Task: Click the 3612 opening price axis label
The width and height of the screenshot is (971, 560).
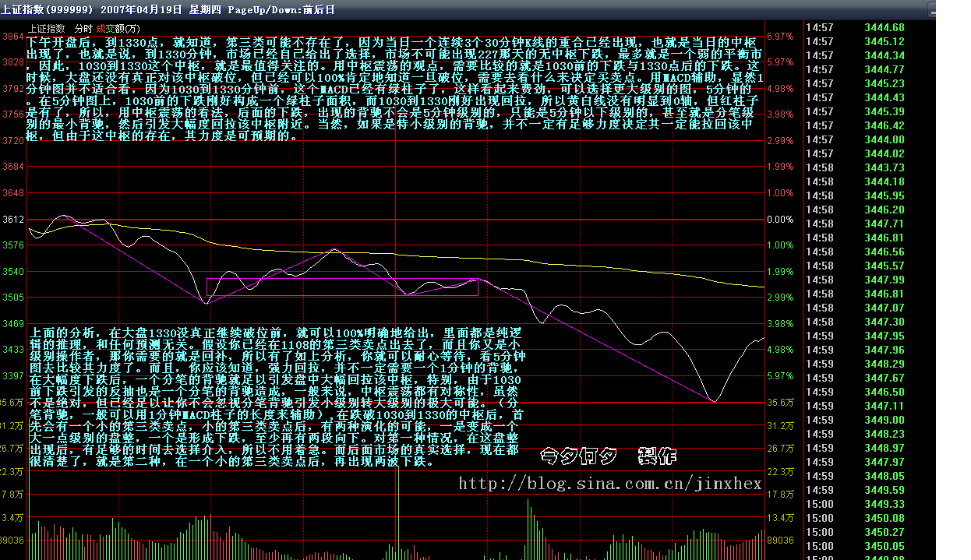Action: click(x=13, y=220)
